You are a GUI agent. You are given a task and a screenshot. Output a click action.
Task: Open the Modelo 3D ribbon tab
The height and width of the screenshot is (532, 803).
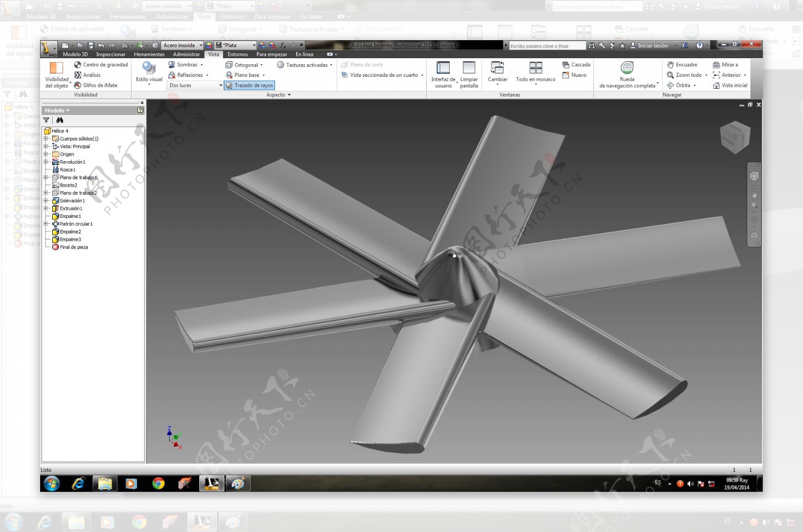(x=75, y=54)
